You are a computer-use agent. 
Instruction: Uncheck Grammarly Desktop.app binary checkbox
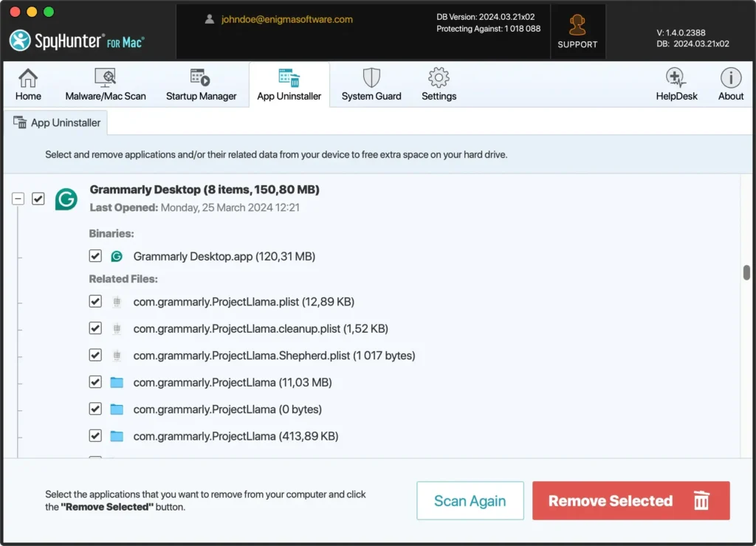tap(95, 256)
